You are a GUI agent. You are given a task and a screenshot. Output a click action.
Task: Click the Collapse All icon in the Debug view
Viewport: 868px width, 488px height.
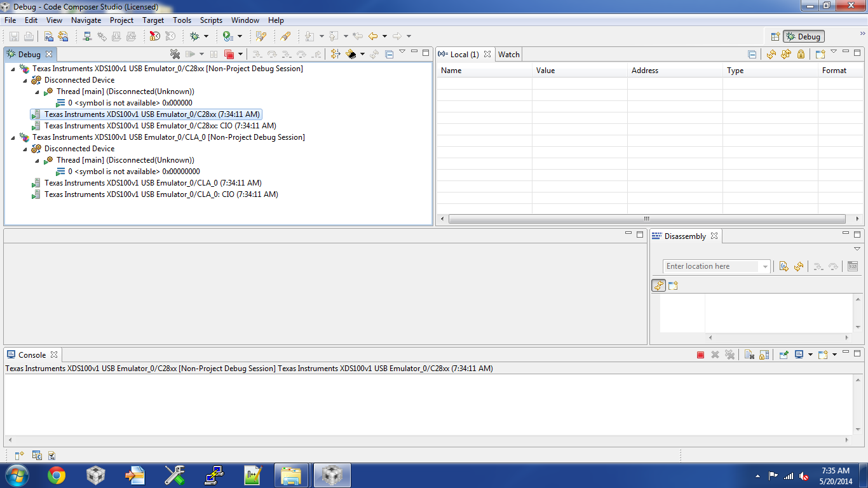[x=390, y=55]
